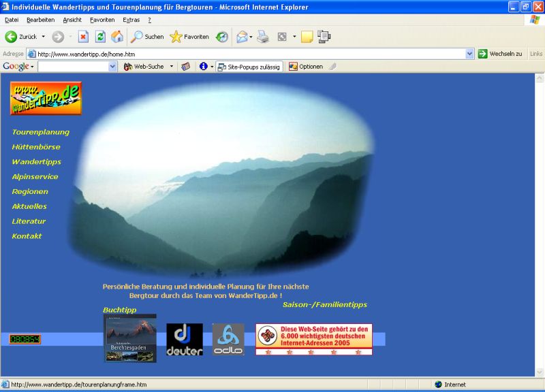This screenshot has height=392, width=545.
Task: Click the odlo logo image
Action: coord(228,339)
